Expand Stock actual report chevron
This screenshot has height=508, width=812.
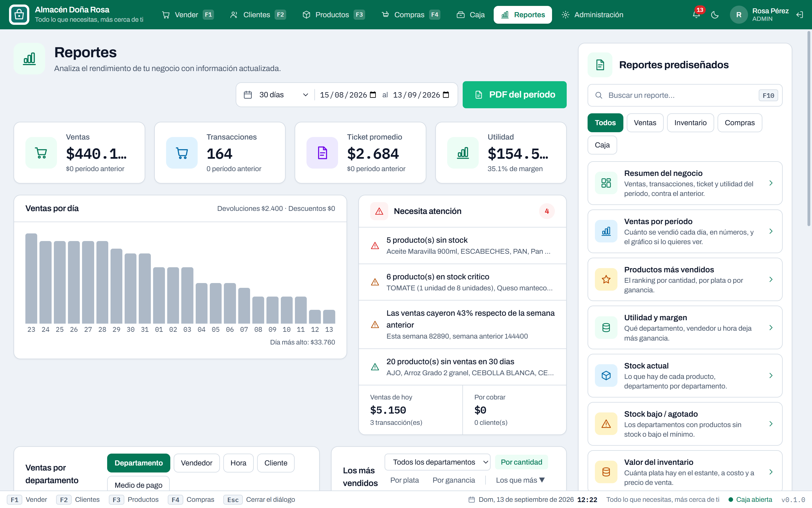point(771,376)
